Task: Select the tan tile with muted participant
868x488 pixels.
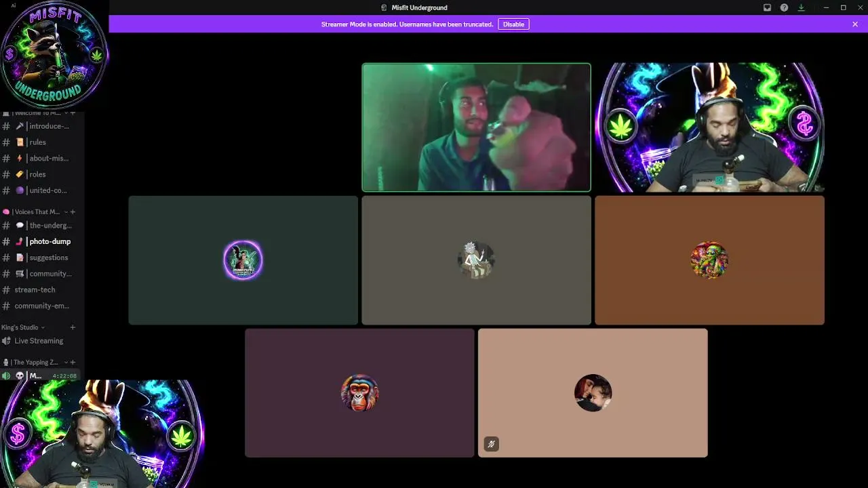Action: (x=593, y=393)
